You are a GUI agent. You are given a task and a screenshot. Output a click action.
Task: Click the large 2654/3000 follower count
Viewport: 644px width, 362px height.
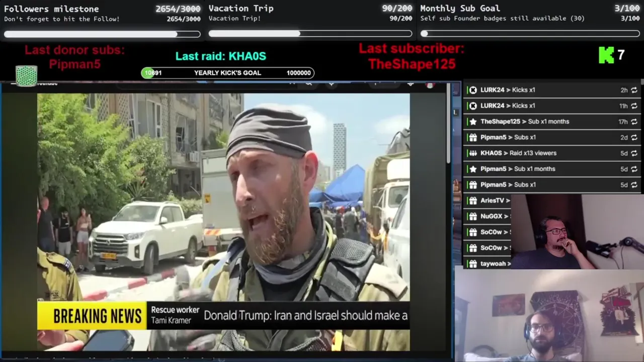point(178,9)
